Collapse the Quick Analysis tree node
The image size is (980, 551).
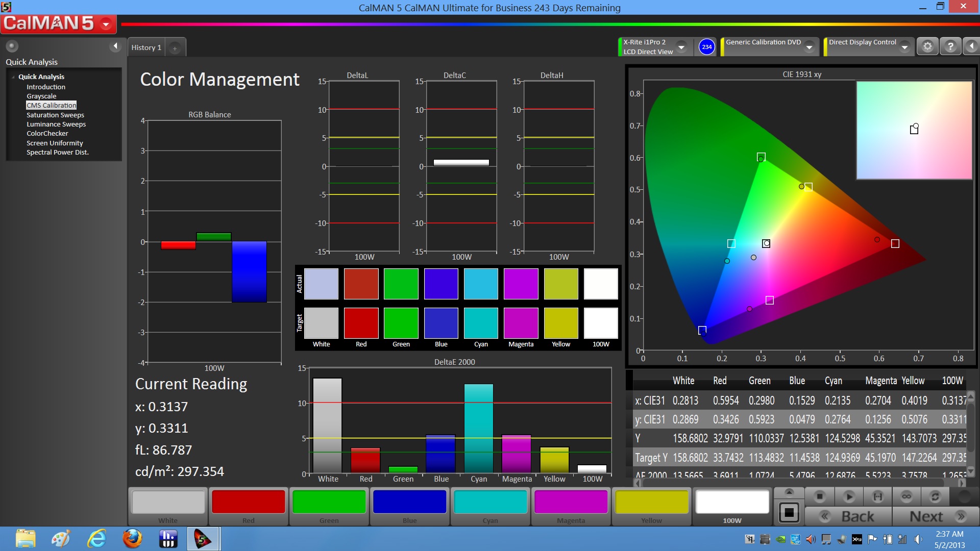[x=13, y=77]
